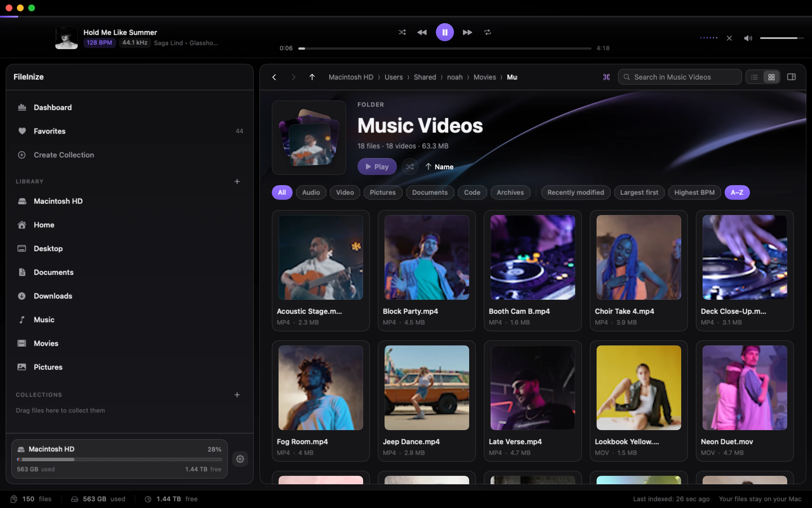Image resolution: width=812 pixels, height=508 pixels.
Task: Open Dashboard in the sidebar
Action: pos(129,108)
